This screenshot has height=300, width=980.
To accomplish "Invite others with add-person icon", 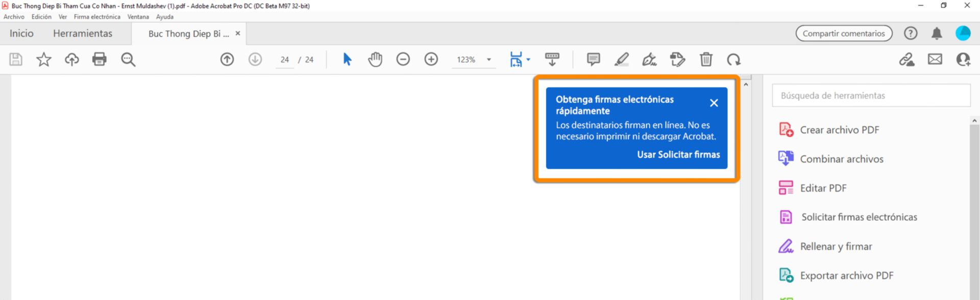I will 963,59.
